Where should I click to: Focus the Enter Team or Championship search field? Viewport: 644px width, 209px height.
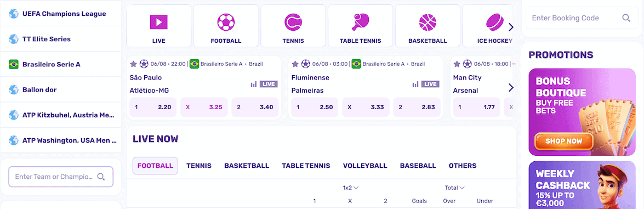point(61,177)
